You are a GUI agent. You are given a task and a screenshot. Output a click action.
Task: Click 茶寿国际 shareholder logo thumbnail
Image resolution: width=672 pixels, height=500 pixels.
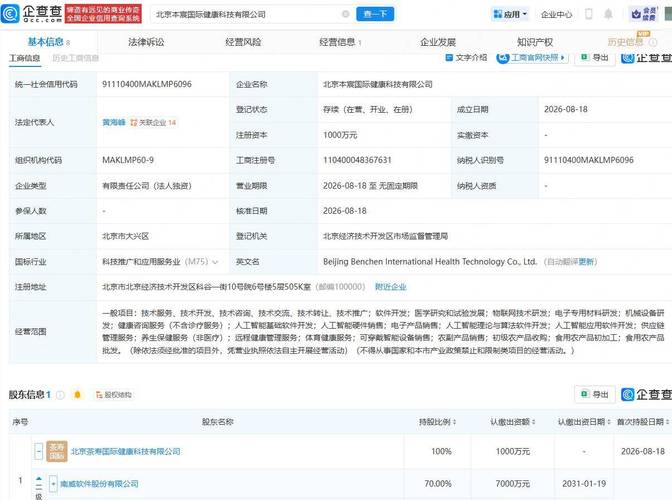(x=57, y=451)
